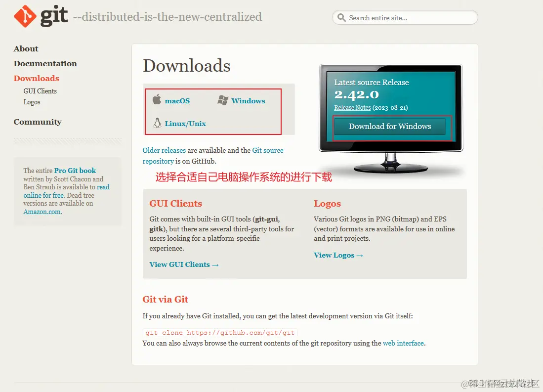
Task: Open the web interface link
Action: (404, 343)
